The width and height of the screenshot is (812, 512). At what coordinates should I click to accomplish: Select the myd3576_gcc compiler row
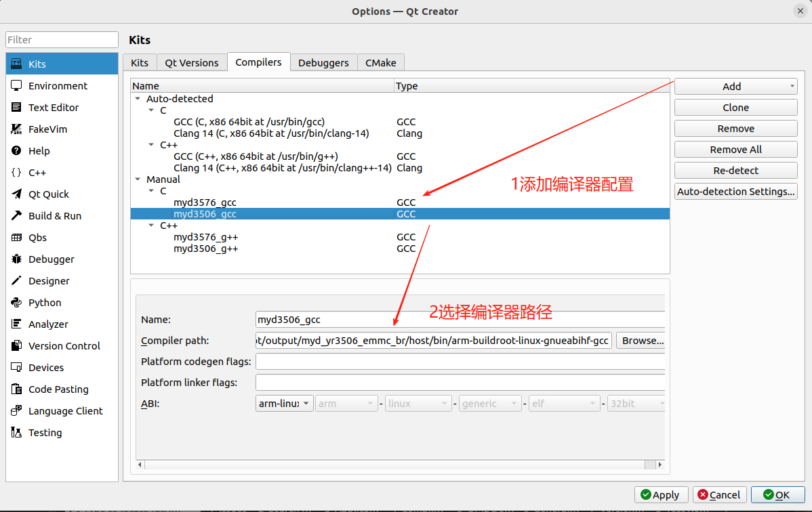(x=401, y=202)
